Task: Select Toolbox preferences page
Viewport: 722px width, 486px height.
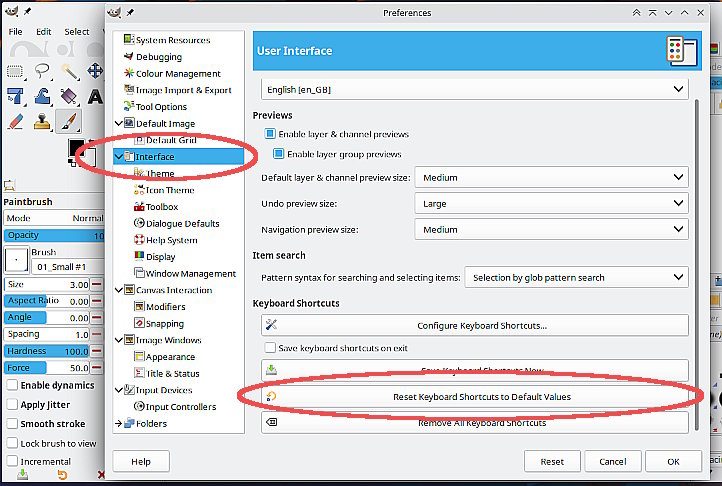Action: [162, 207]
